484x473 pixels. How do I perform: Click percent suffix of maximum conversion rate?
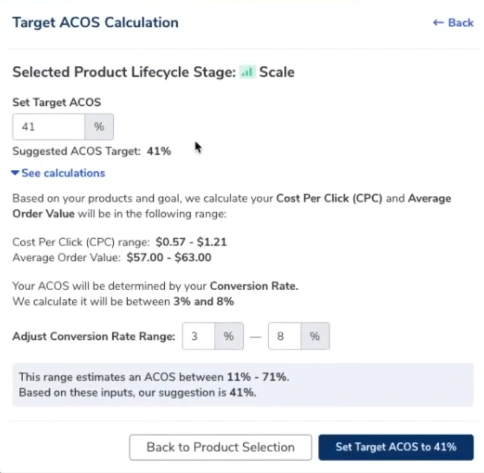click(315, 336)
